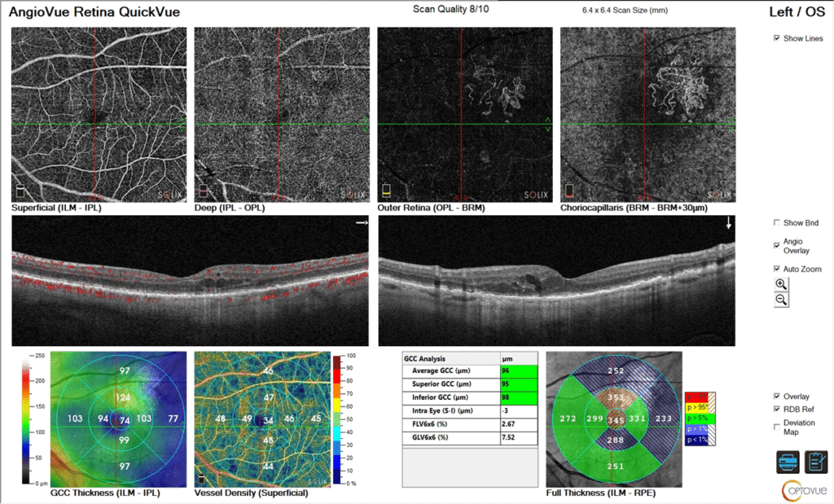This screenshot has width=834, height=504.
Task: Click the down arrow on right B-scan
Action: [729, 224]
